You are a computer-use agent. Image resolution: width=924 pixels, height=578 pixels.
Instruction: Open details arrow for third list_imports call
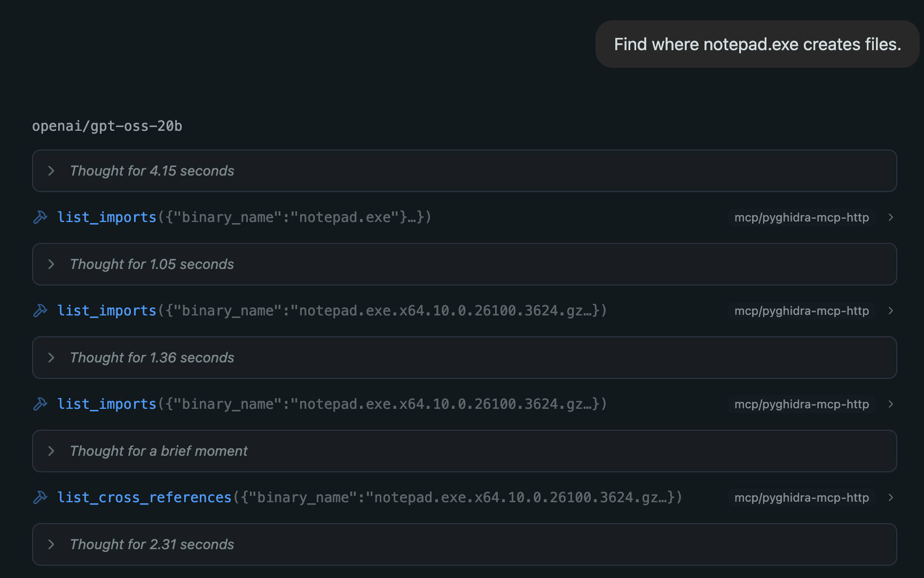pyautogui.click(x=890, y=404)
